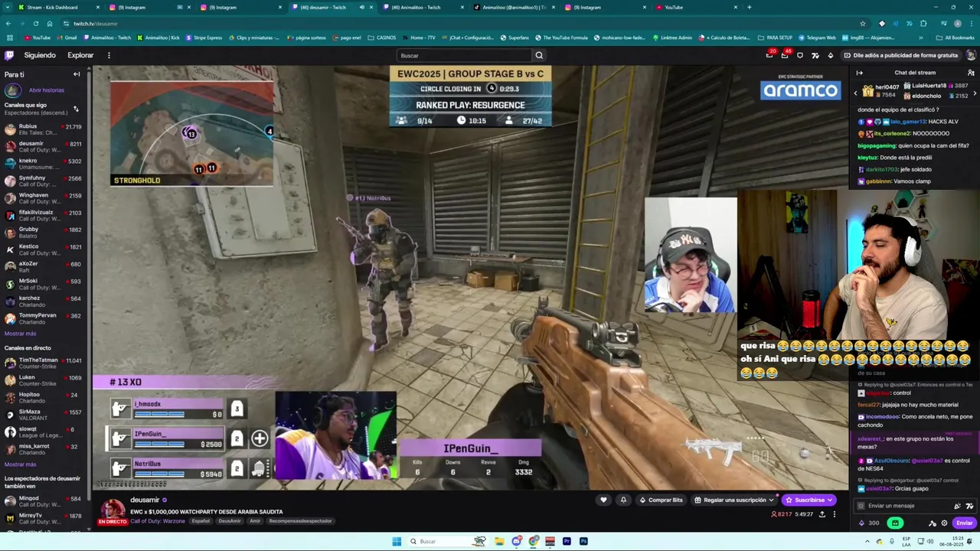Open Chrome media control icon

point(943,24)
